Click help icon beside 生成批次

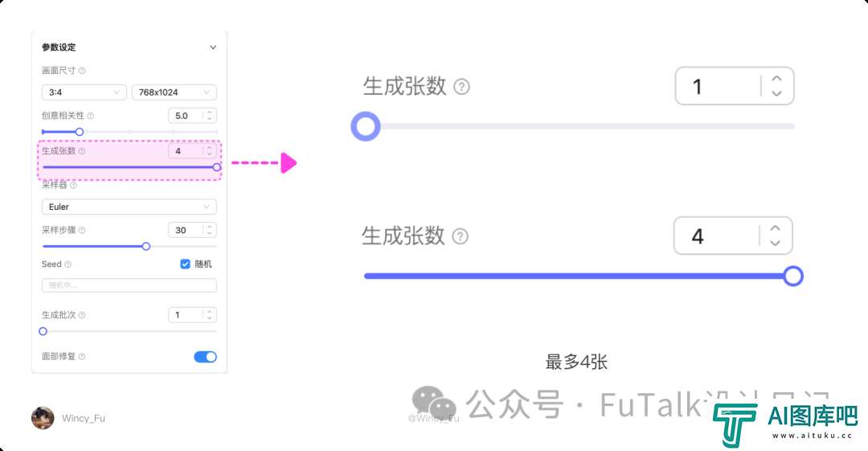(x=82, y=314)
